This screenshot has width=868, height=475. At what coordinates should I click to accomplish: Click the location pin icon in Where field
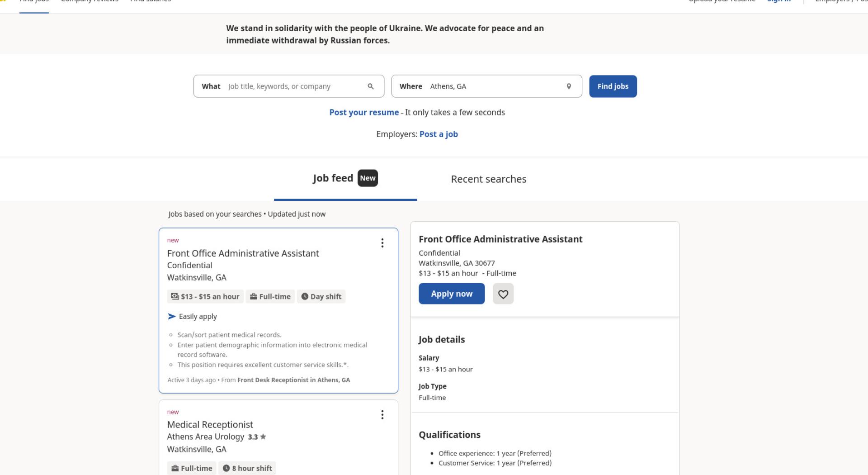click(569, 86)
